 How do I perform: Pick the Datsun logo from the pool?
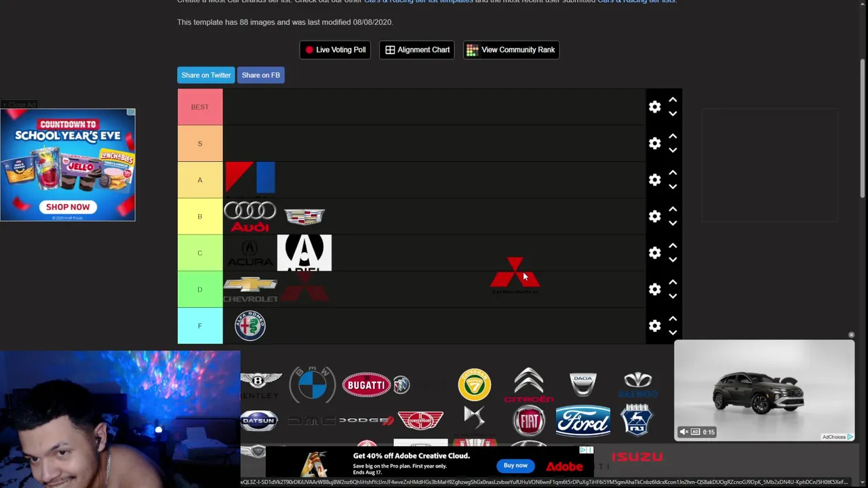coord(260,421)
